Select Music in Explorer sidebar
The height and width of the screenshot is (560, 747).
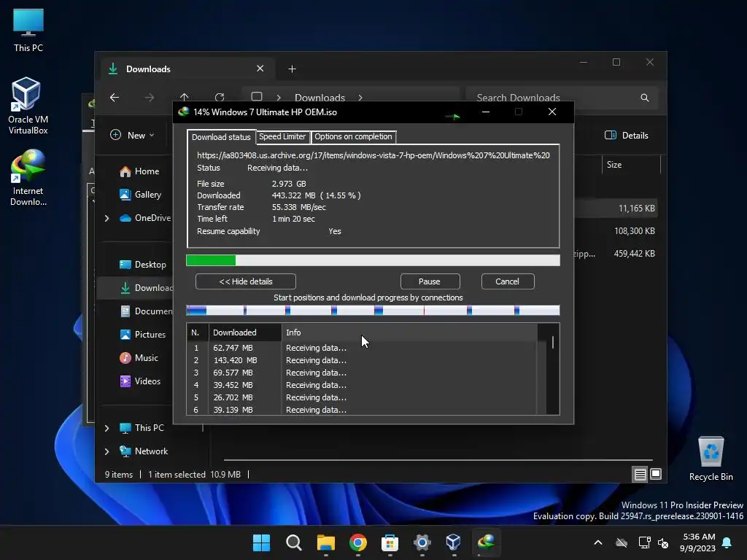click(x=139, y=358)
